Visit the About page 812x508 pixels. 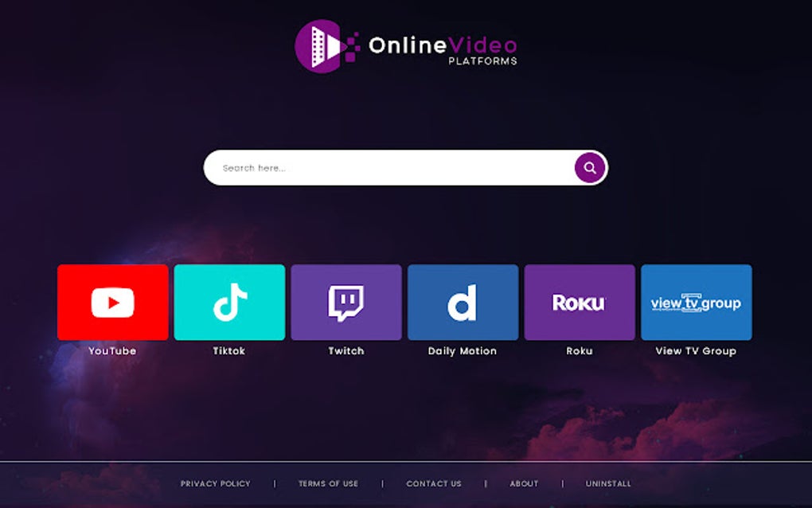(524, 483)
